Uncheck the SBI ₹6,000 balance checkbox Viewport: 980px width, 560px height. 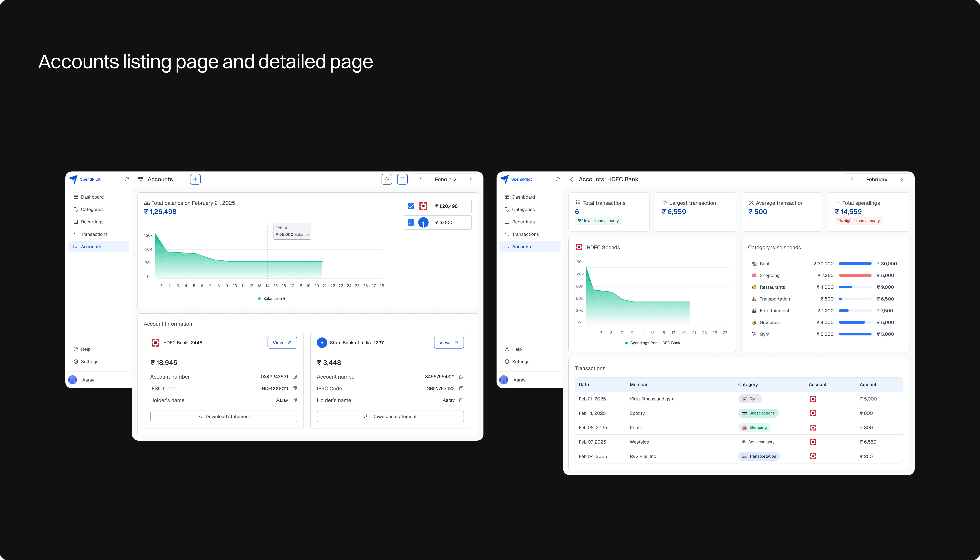pyautogui.click(x=411, y=222)
